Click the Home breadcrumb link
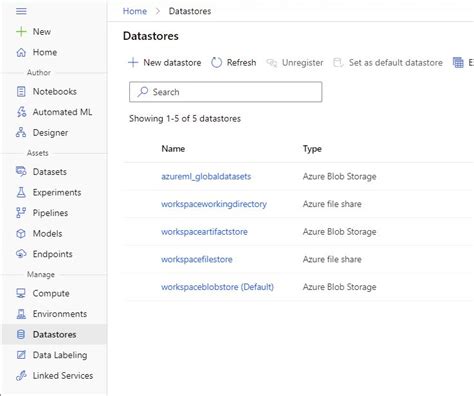The height and width of the screenshot is (396, 474). click(x=135, y=11)
